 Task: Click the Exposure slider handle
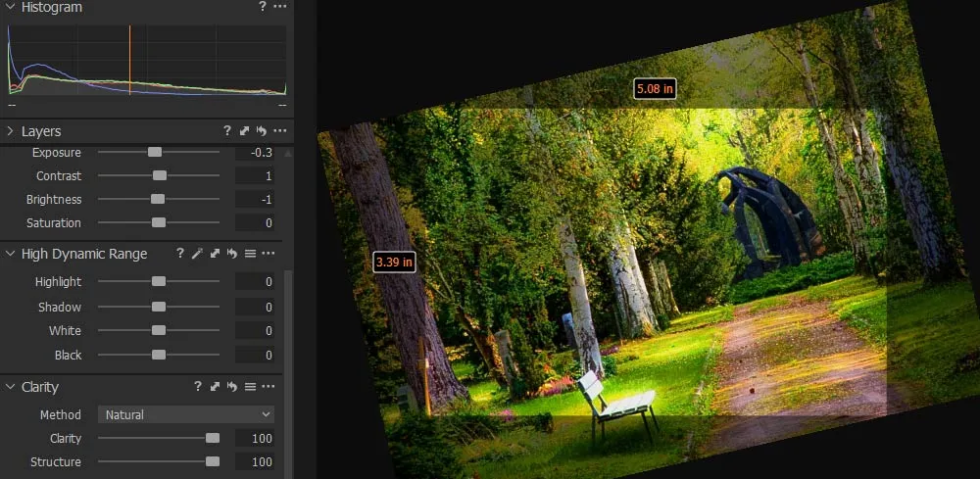pos(155,152)
